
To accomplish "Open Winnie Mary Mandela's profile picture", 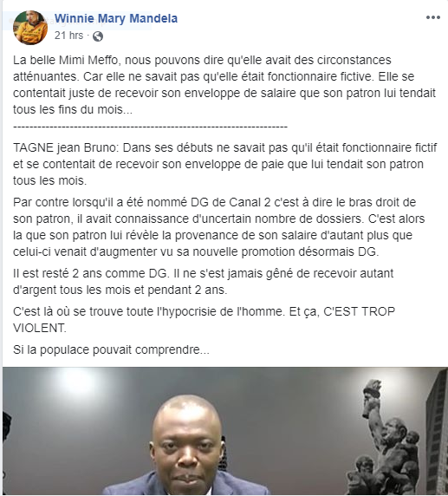I will (30, 28).
